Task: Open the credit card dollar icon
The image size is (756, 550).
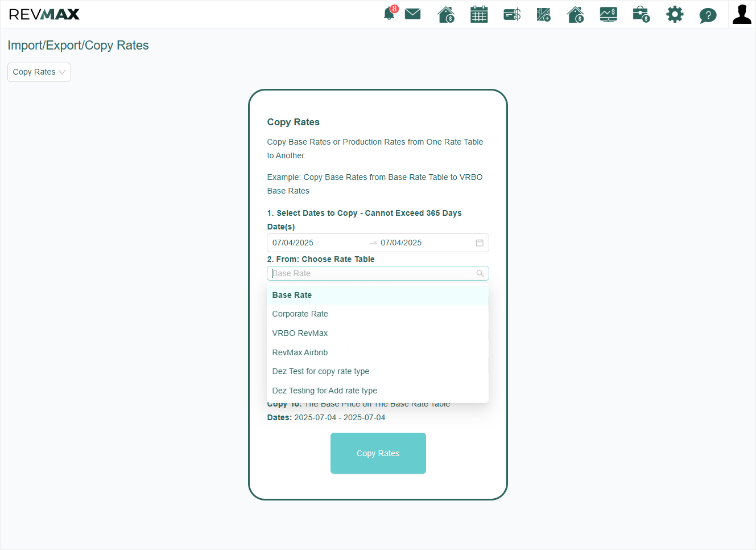Action: tap(512, 14)
